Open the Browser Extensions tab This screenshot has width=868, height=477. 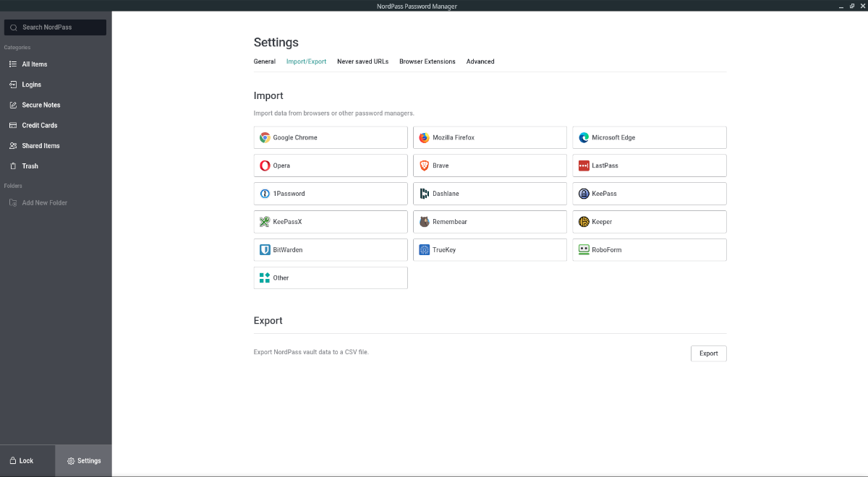(x=427, y=61)
